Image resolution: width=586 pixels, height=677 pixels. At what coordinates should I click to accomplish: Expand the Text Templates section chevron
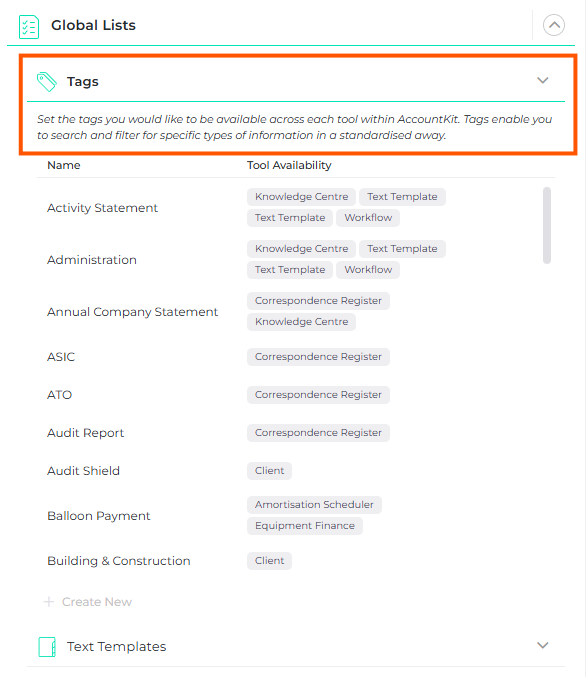[542, 645]
